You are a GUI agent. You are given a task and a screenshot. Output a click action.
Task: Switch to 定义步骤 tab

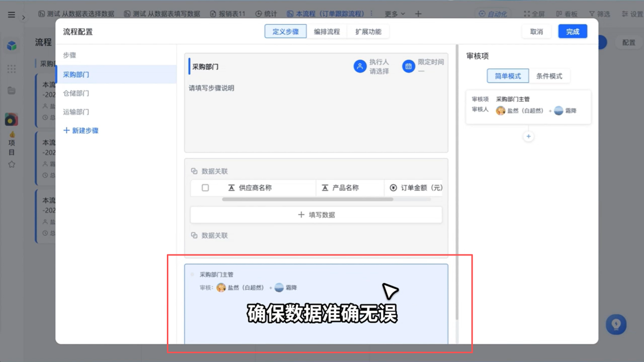click(x=285, y=32)
